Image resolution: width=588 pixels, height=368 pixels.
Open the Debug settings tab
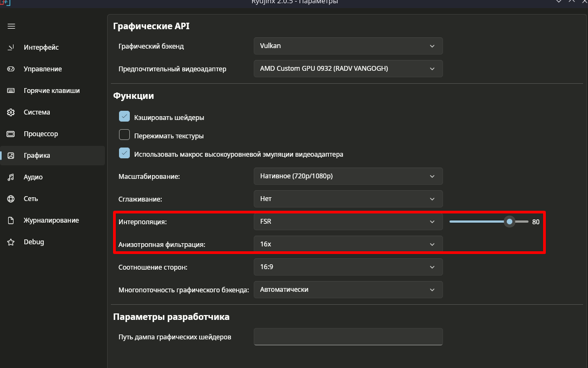[34, 242]
